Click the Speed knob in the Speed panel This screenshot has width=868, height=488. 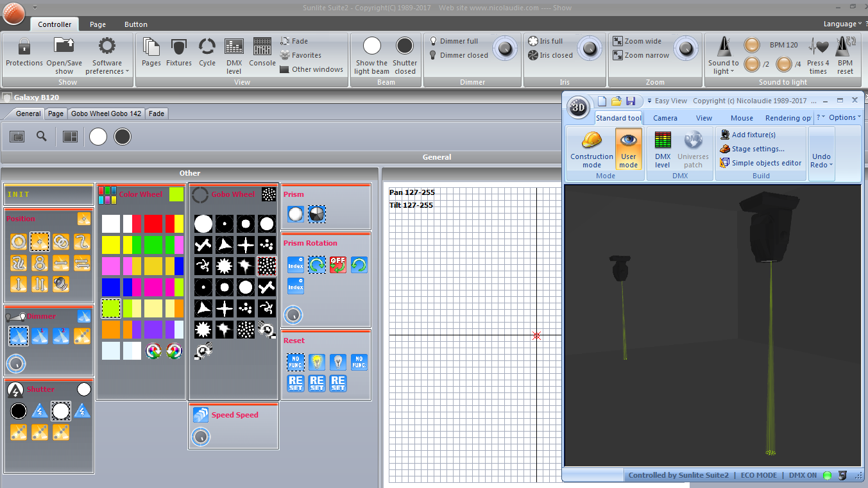pos(201,437)
